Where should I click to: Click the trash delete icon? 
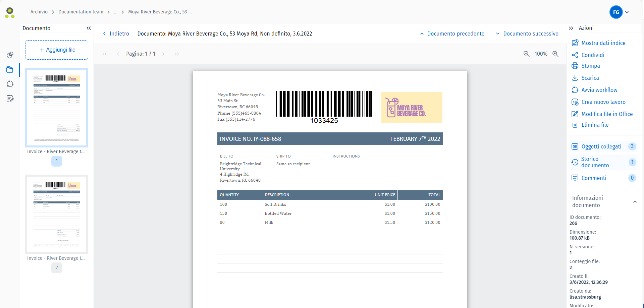pyautogui.click(x=575, y=125)
